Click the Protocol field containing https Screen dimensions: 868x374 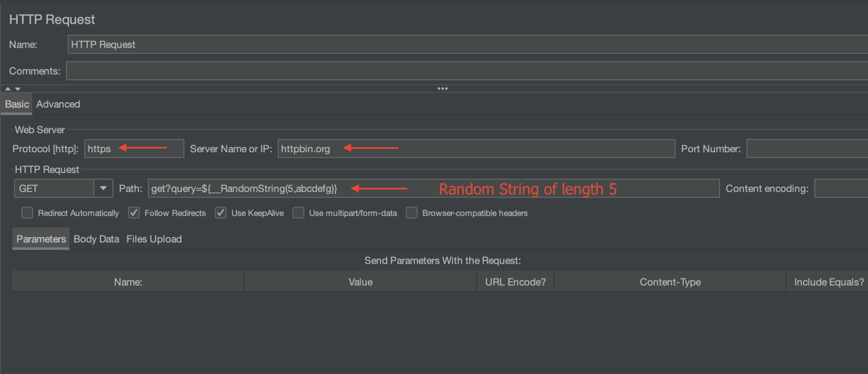coord(134,149)
